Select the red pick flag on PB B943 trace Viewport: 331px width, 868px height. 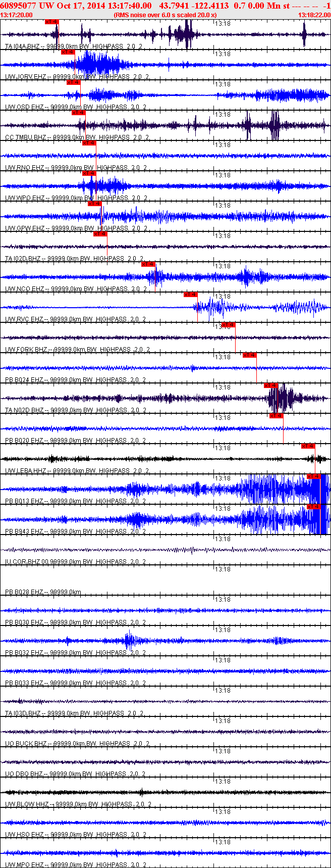click(x=313, y=507)
